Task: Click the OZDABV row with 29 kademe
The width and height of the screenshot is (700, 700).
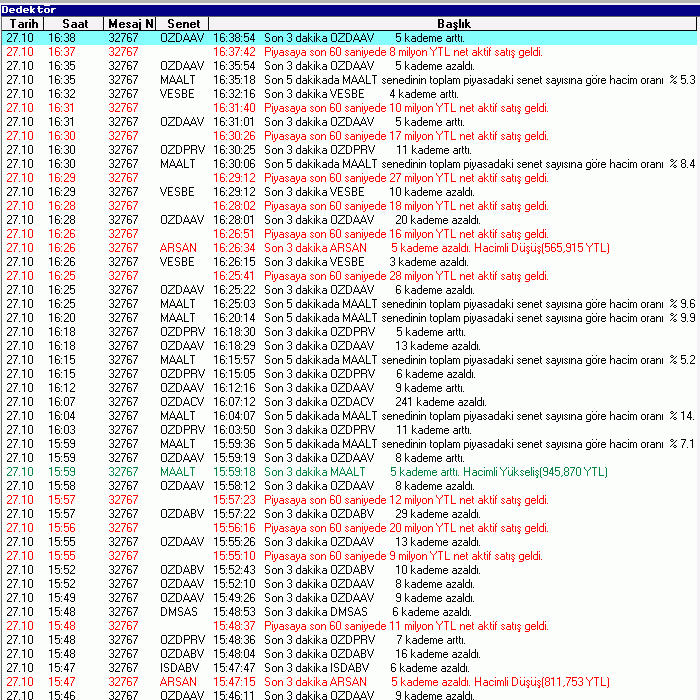Action: [350, 513]
